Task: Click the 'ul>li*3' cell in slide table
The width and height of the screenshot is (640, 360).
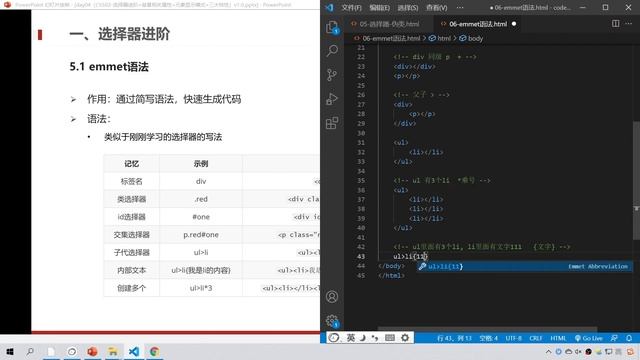Action: (x=201, y=288)
